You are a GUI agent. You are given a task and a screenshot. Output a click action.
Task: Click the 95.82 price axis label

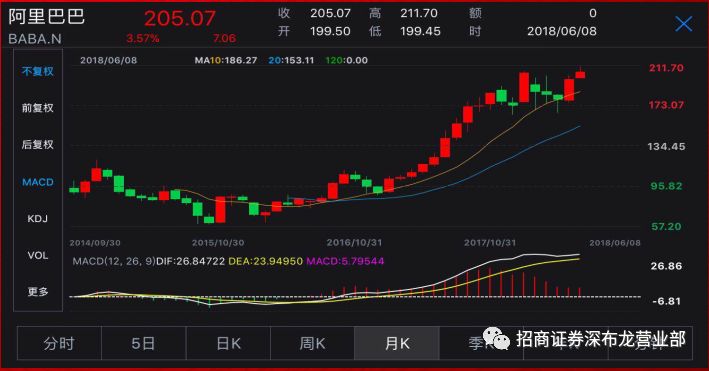coord(666,186)
